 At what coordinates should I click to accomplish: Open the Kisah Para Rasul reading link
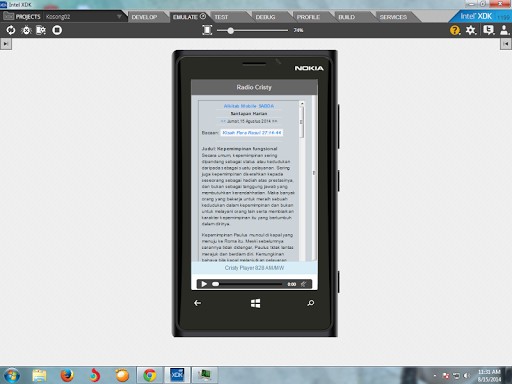coord(252,133)
